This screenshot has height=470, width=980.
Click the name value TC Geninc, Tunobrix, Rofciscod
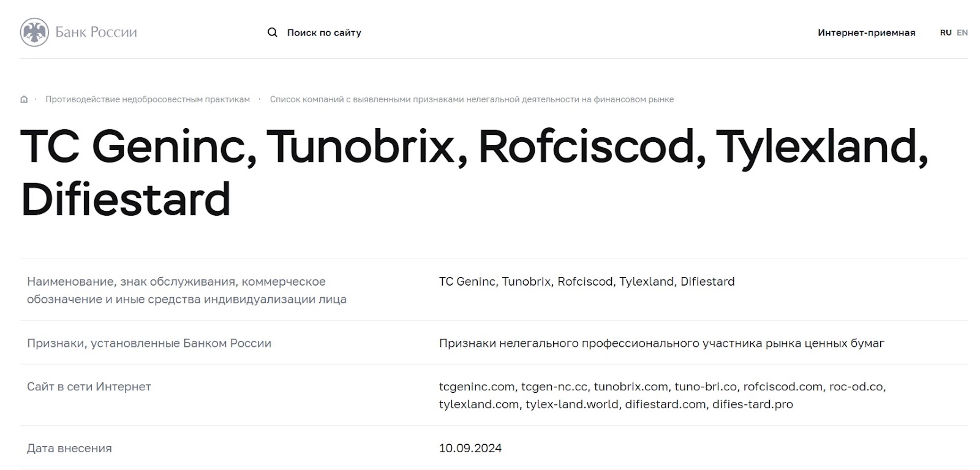point(587,282)
